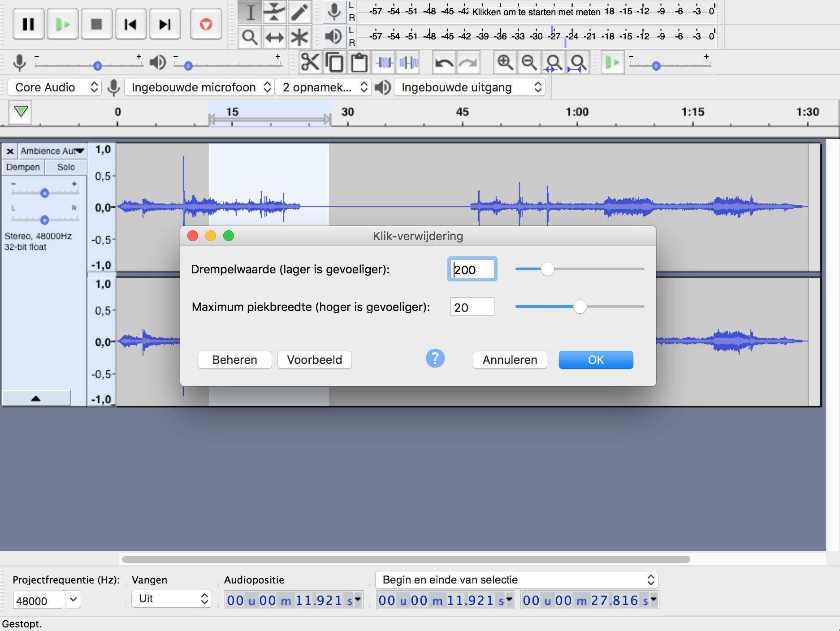The width and height of the screenshot is (840, 631).
Task: Toggle the green pinned playhead triangle
Action: click(x=21, y=112)
